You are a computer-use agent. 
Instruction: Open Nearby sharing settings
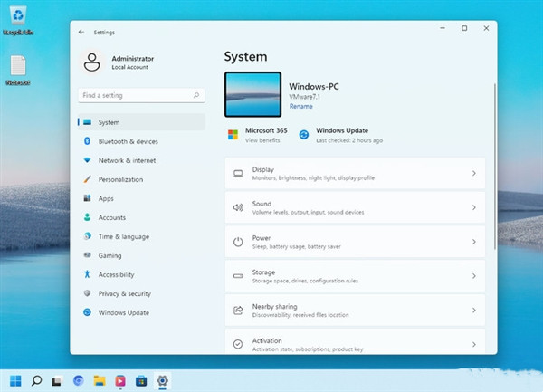[354, 310]
